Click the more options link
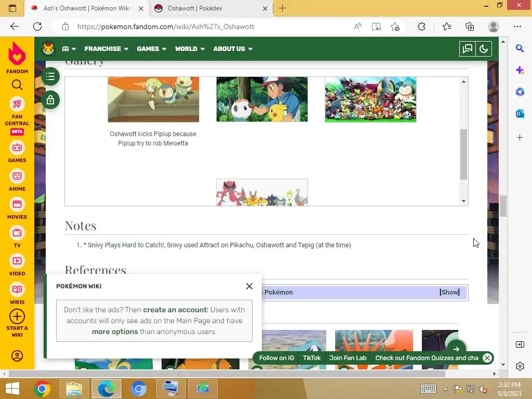 click(x=115, y=331)
